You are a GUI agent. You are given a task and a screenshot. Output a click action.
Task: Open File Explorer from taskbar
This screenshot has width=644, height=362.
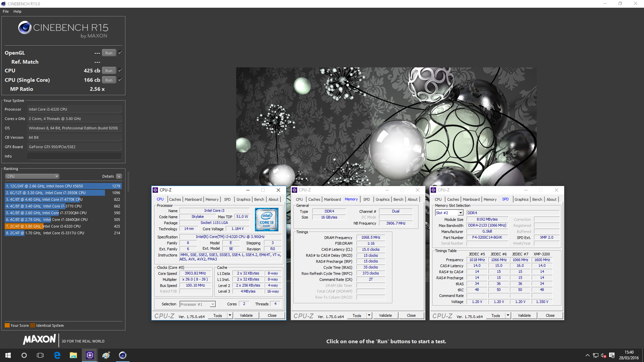(73, 355)
